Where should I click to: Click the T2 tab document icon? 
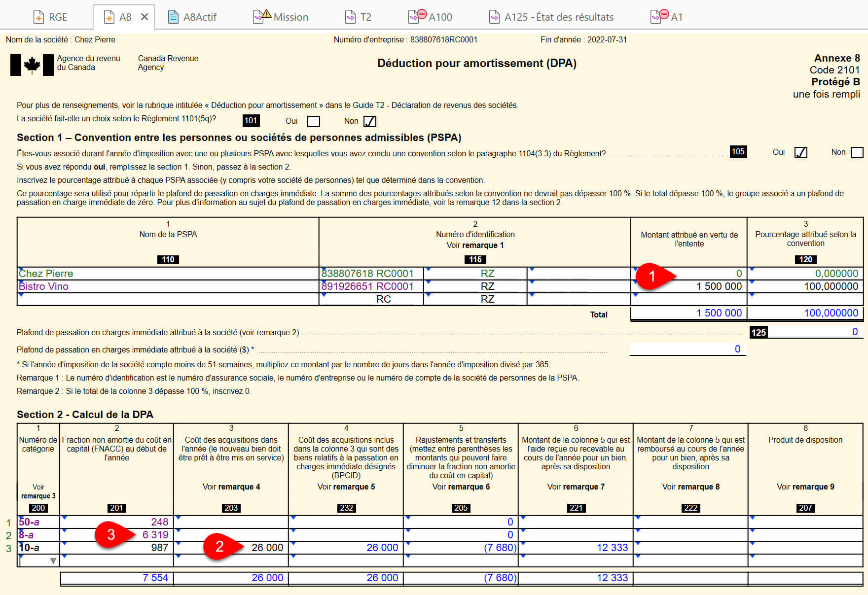[350, 17]
